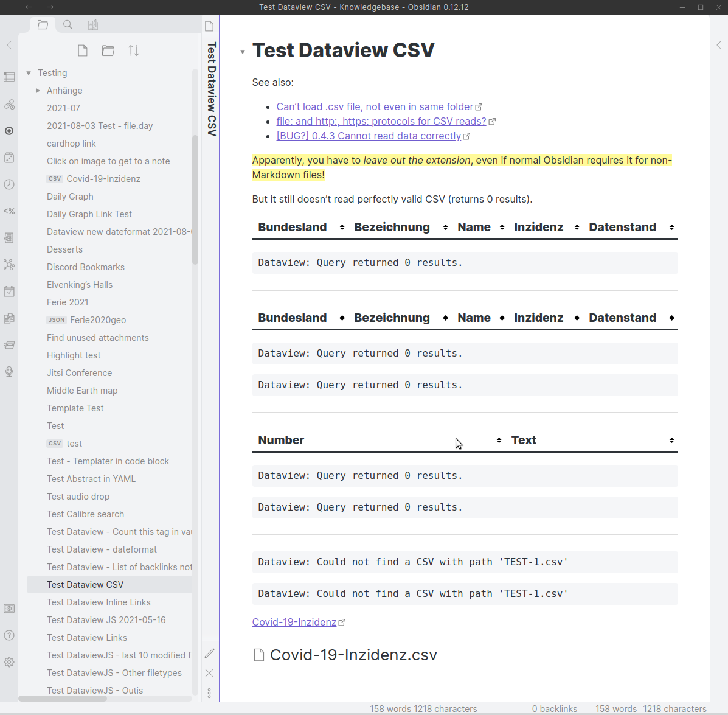Switch to the file explorer tab

[x=43, y=24]
